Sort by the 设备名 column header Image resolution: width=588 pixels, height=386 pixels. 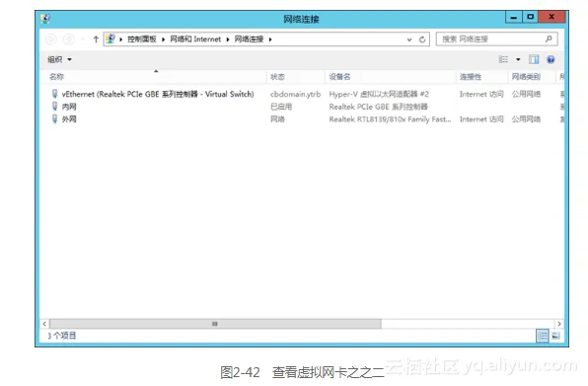click(339, 77)
